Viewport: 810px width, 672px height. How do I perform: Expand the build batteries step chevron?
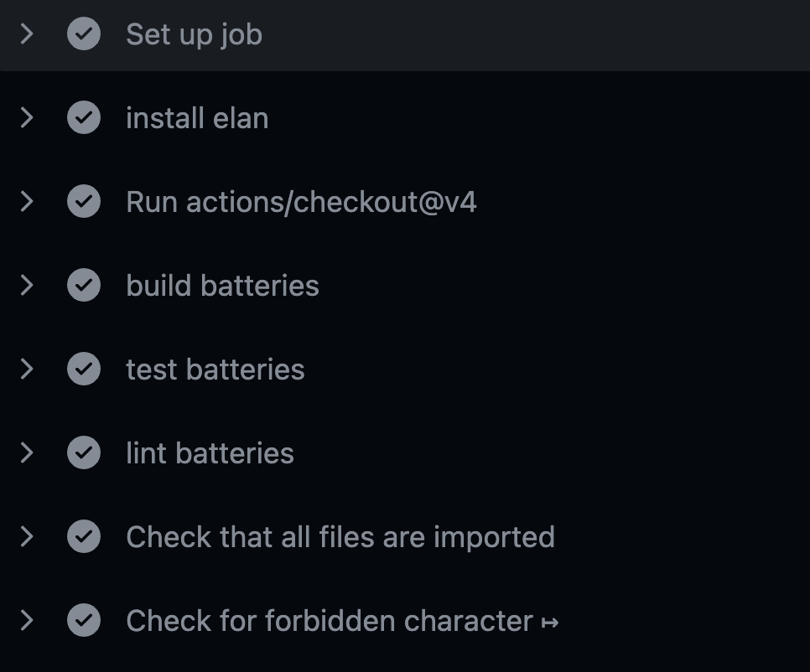(27, 285)
